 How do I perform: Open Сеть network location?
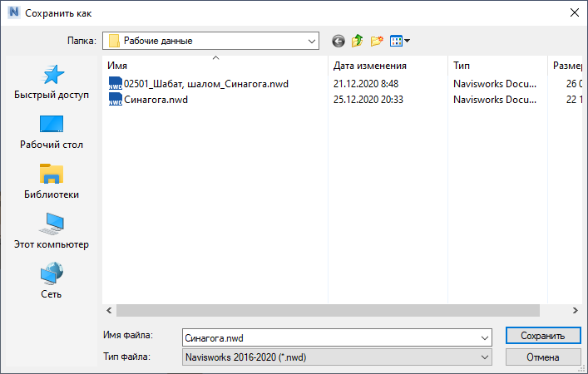pos(52,282)
